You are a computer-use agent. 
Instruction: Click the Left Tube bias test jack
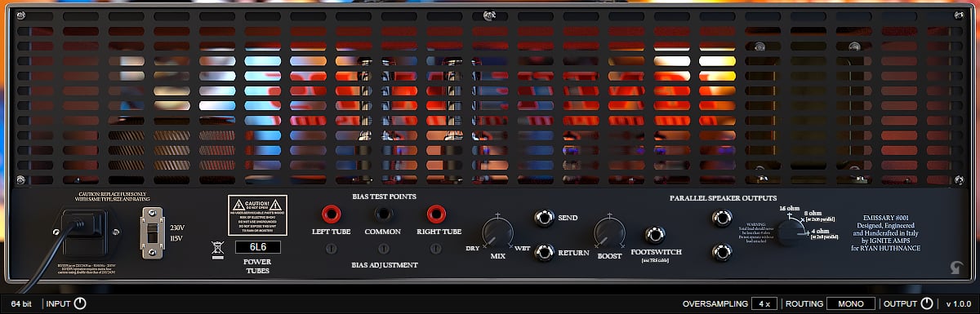click(x=331, y=214)
